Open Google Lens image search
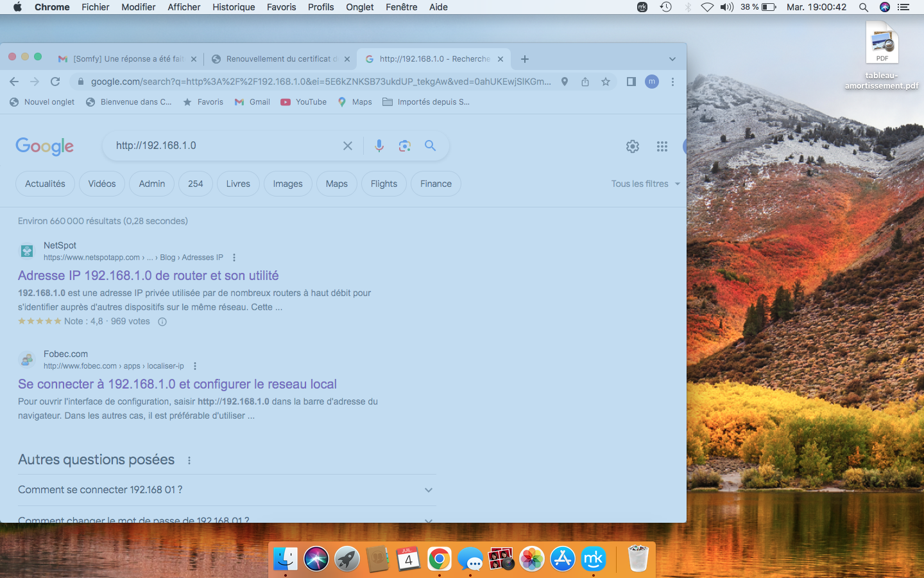924x578 pixels. point(404,146)
